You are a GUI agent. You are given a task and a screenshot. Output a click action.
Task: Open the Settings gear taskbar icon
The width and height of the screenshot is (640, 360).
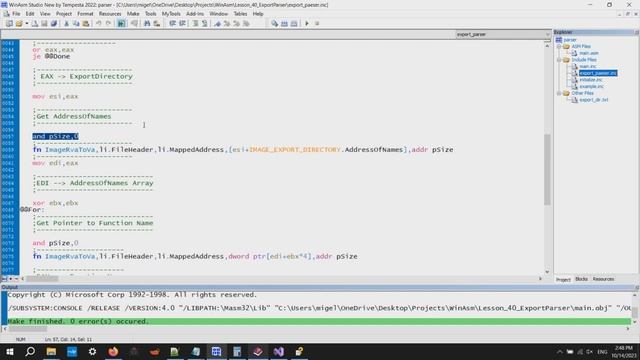(92, 351)
